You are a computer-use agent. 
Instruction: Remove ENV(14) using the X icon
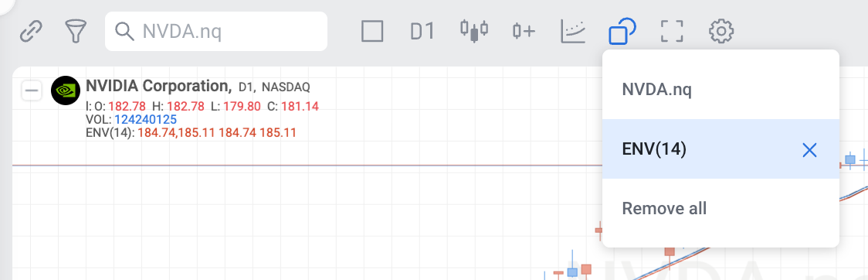[x=809, y=150]
